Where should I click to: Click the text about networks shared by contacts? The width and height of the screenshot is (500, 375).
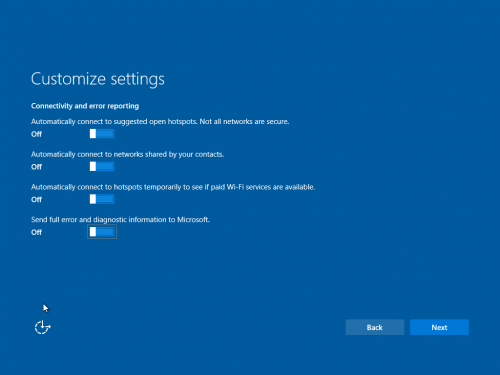point(127,154)
